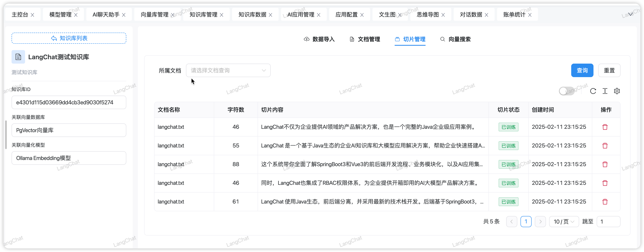
Task: Close the 知识库数据 tab
Action: coord(270,15)
